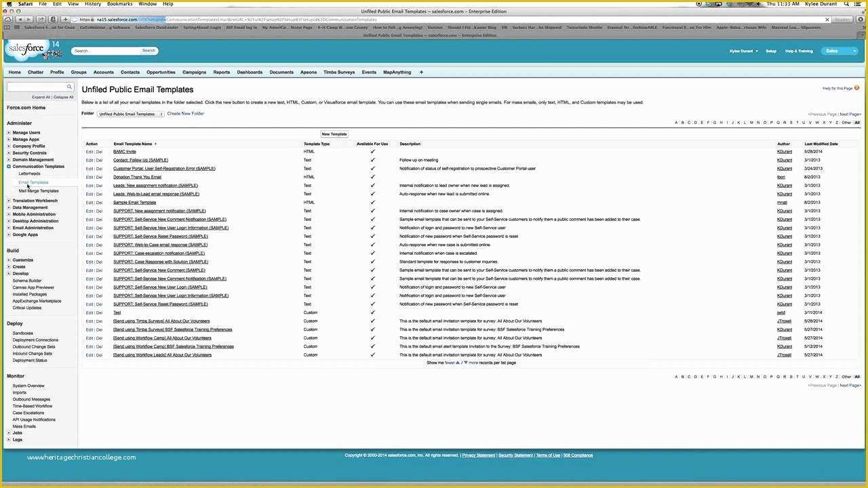Switch to the Chatter tab
868x488 pixels.
pyautogui.click(x=35, y=72)
